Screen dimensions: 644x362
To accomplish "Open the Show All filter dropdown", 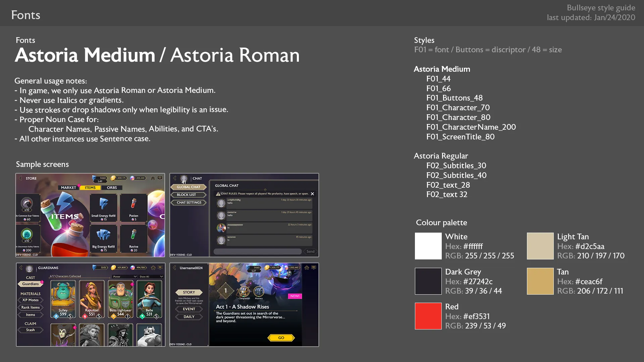I will point(151,277).
